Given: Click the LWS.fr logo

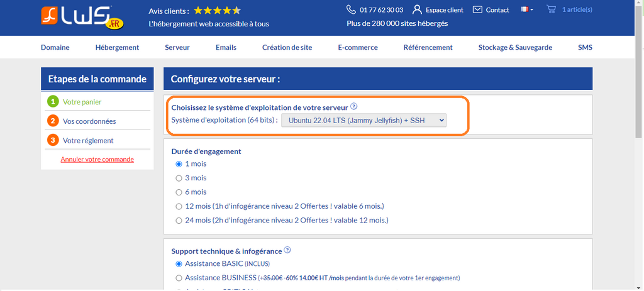Looking at the screenshot, I should [82, 18].
